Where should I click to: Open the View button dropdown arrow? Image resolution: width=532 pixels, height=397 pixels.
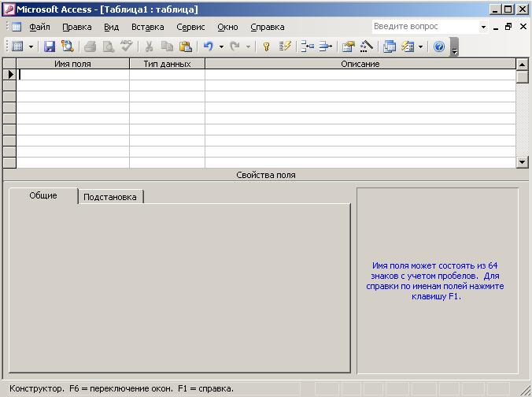point(31,46)
